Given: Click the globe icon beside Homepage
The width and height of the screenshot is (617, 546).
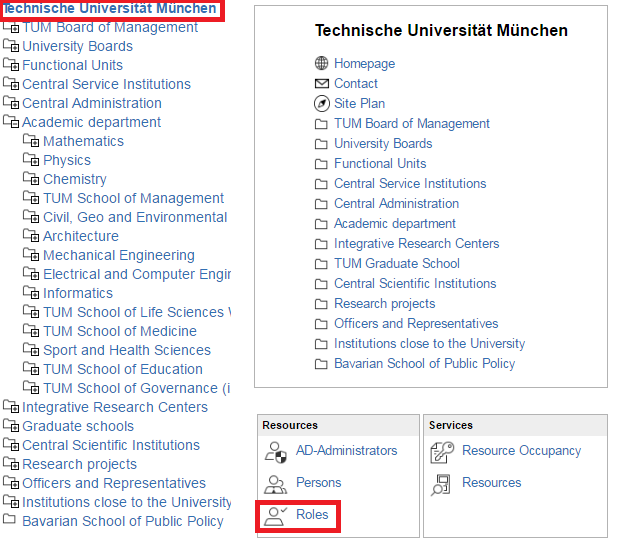Looking at the screenshot, I should pyautogui.click(x=321, y=64).
